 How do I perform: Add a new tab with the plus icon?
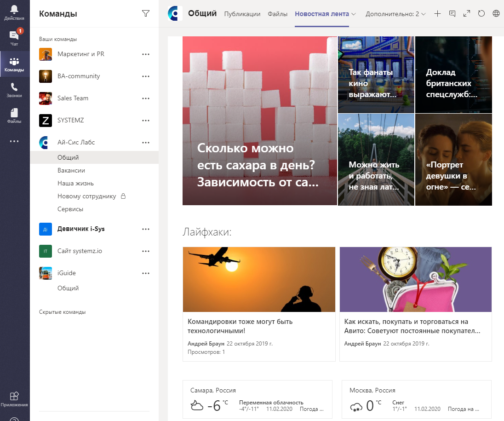point(438,14)
